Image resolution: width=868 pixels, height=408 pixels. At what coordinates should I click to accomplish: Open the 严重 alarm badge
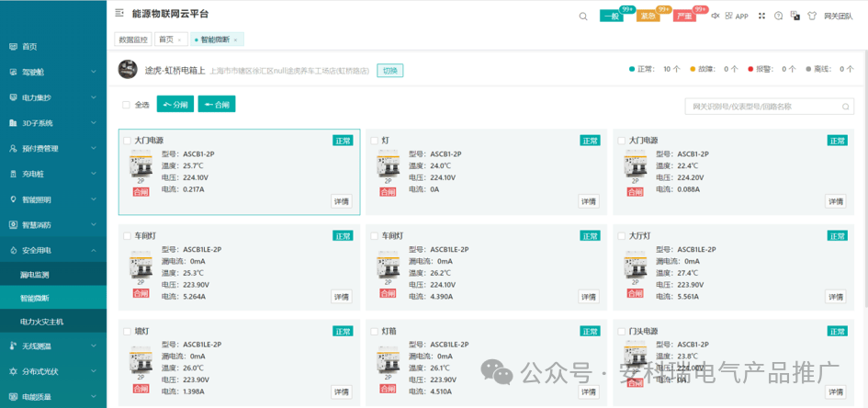point(685,16)
